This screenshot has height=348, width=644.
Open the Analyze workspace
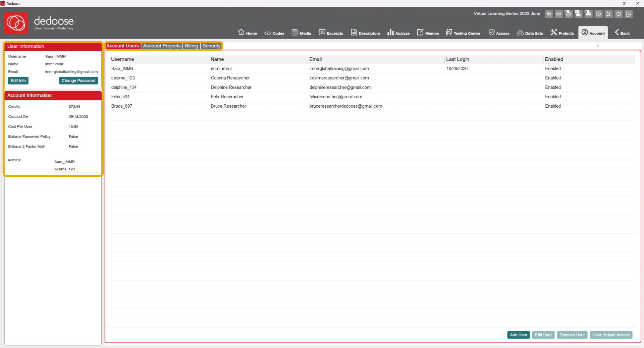pos(398,33)
